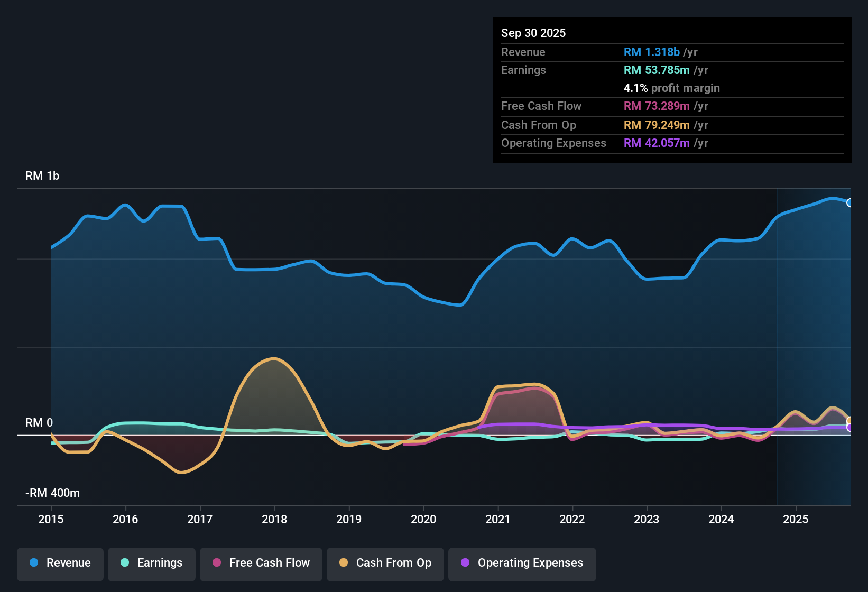Click the 2020 label on the x-axis
This screenshot has height=592, width=868.
click(423, 520)
